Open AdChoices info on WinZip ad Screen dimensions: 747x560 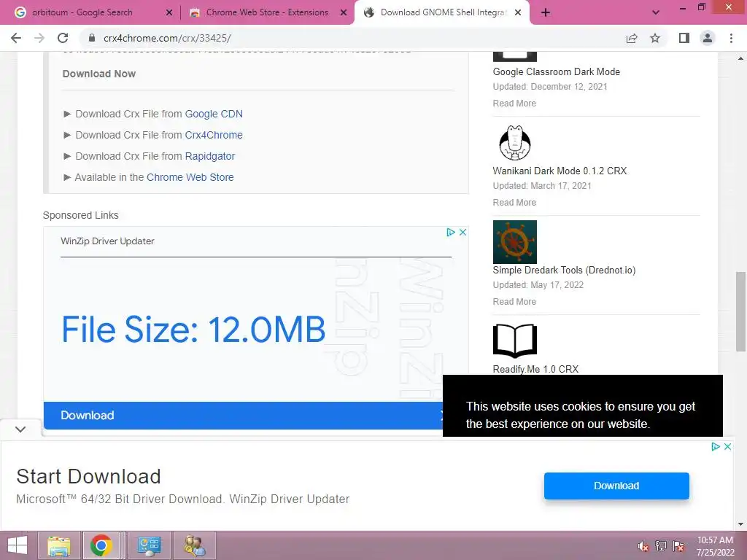pyautogui.click(x=451, y=233)
